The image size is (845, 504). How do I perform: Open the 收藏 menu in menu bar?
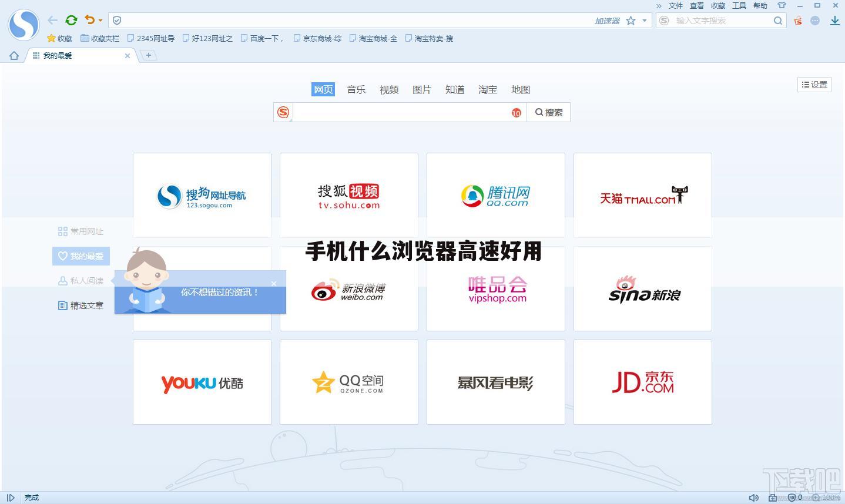[x=717, y=6]
